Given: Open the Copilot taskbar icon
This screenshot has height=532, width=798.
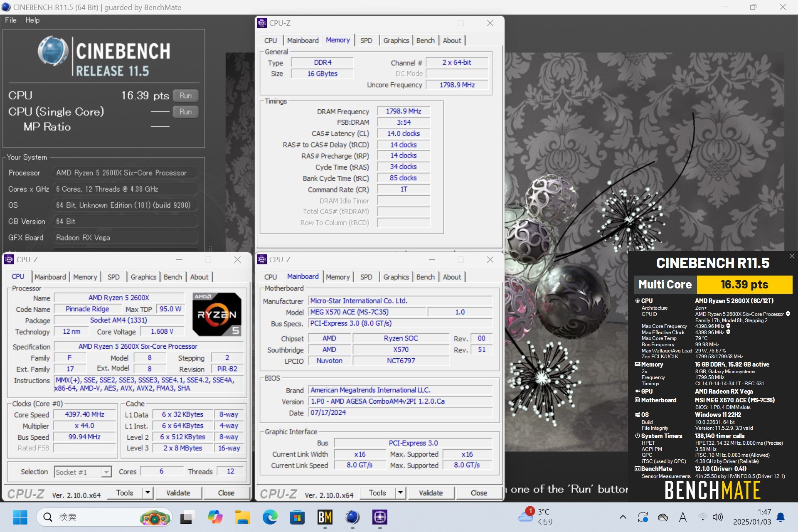Looking at the screenshot, I should pos(215,517).
